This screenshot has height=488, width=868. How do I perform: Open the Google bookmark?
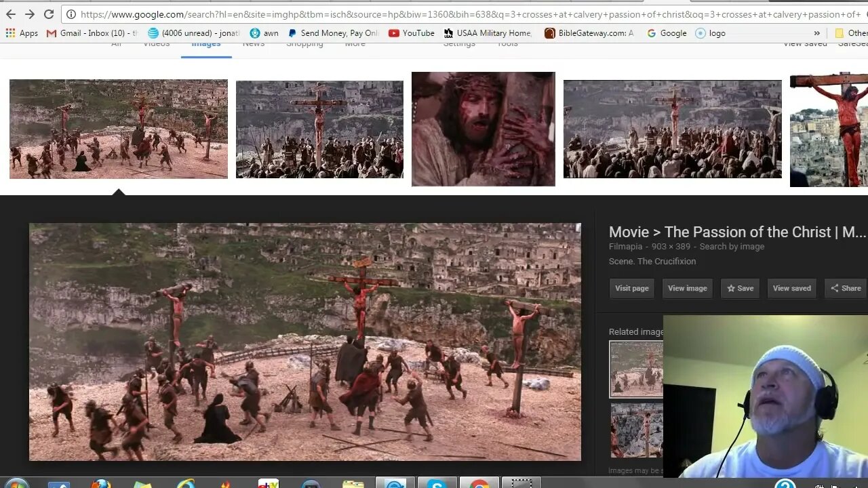[x=667, y=33]
